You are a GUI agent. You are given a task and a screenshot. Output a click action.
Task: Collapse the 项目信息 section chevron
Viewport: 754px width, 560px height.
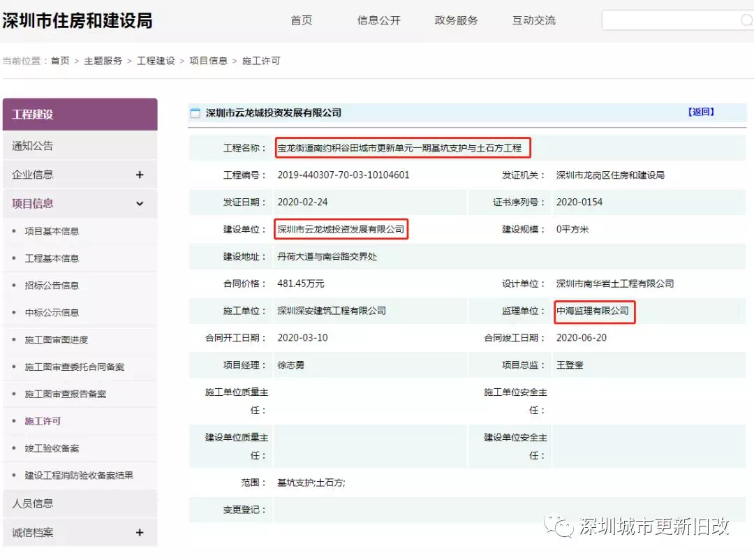pyautogui.click(x=140, y=204)
